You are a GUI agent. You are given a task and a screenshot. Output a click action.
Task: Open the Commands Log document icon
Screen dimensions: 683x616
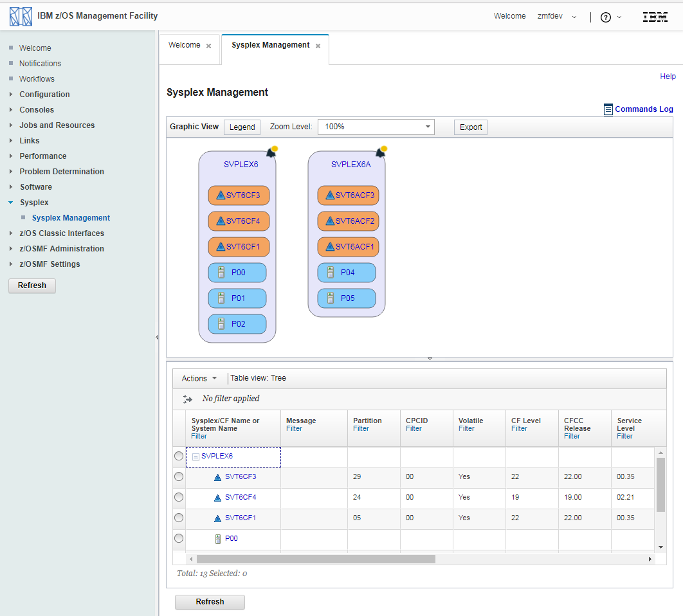608,110
